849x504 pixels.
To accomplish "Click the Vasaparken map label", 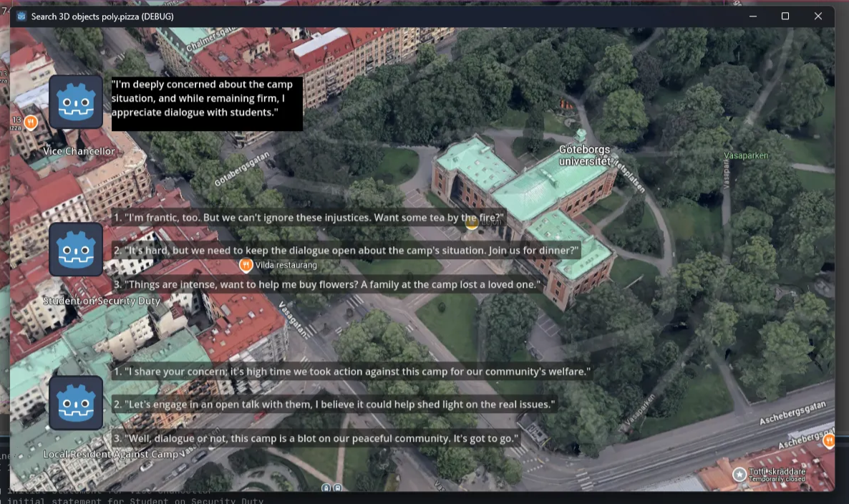I will [746, 155].
